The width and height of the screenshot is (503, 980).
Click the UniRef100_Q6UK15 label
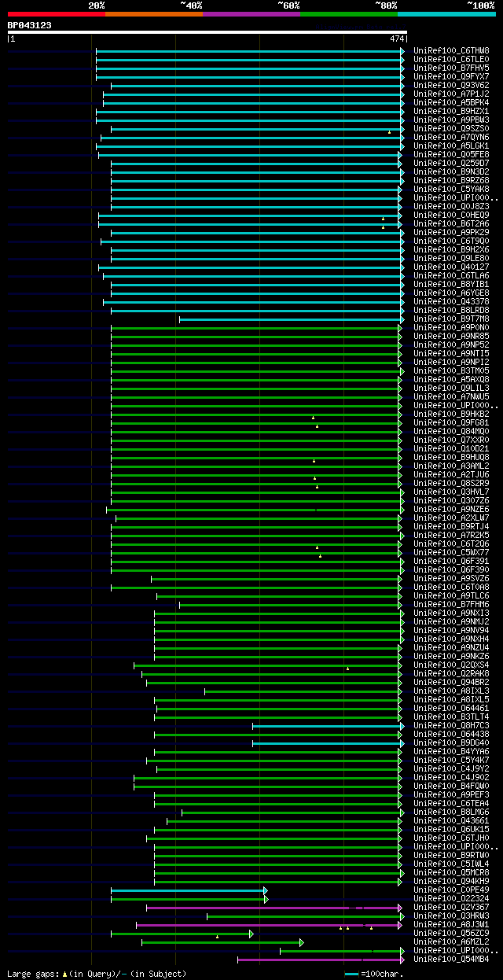click(x=451, y=829)
